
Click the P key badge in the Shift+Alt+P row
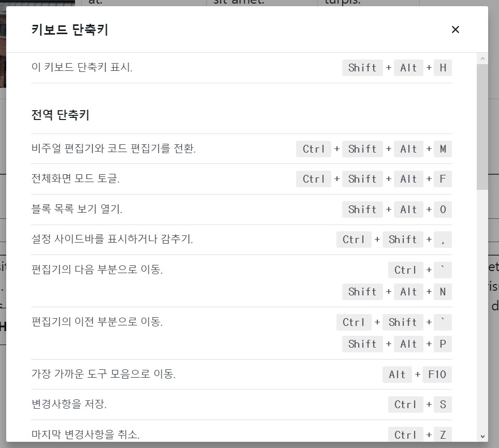443,344
